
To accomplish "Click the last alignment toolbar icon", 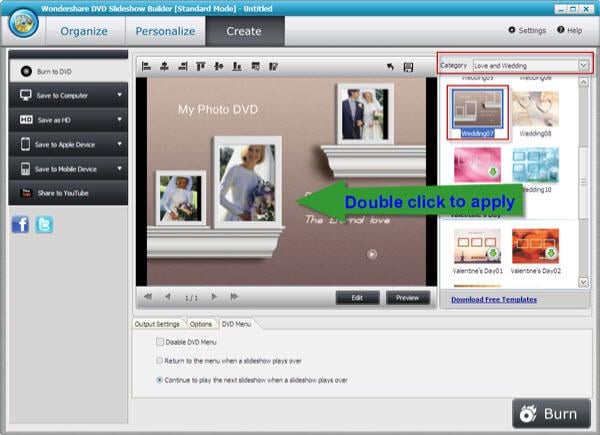I will 273,67.
